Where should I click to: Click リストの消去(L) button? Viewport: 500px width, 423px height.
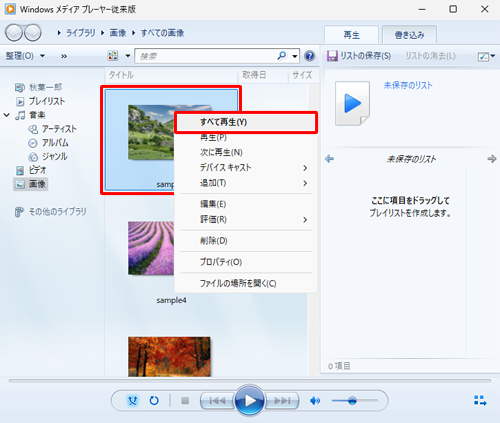point(430,56)
